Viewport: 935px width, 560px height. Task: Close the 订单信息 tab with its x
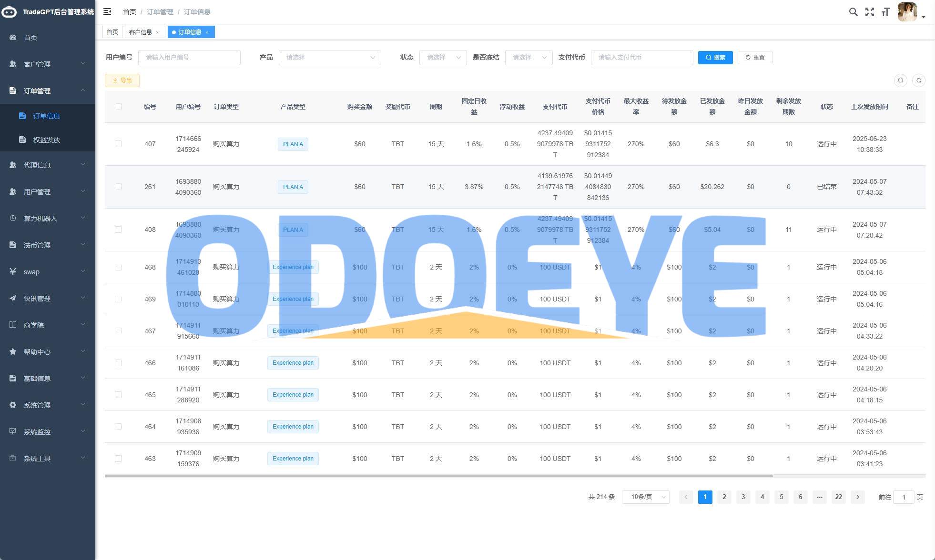pyautogui.click(x=207, y=32)
